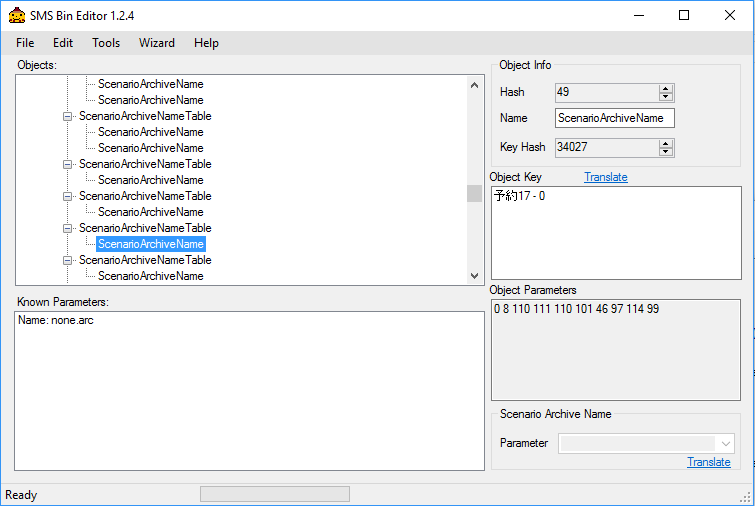
Task: Select the highlighted ScenarioArchiveName tree item
Action: (x=151, y=244)
